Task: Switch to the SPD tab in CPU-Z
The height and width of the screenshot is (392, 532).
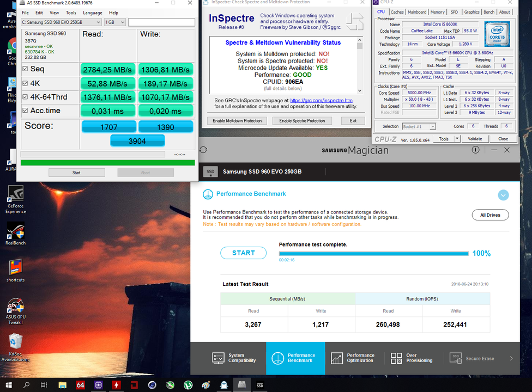Action: point(454,12)
